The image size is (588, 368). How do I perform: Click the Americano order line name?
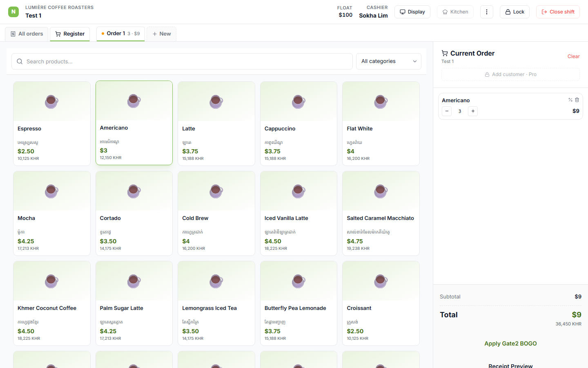pyautogui.click(x=456, y=101)
